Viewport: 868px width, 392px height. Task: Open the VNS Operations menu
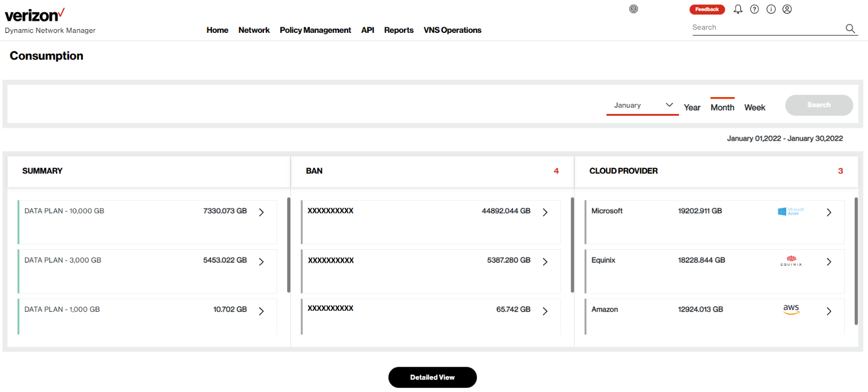(452, 30)
